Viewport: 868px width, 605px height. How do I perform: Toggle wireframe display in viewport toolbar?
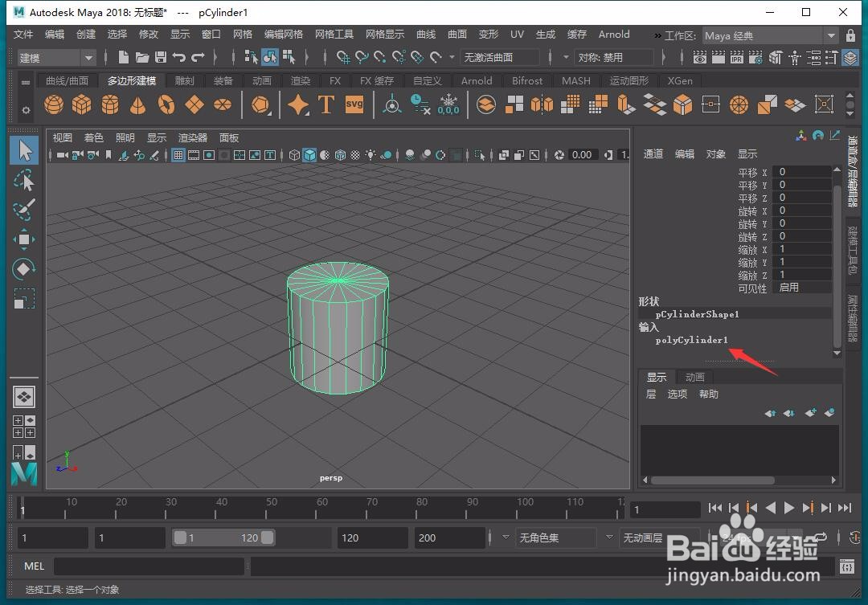click(x=294, y=155)
